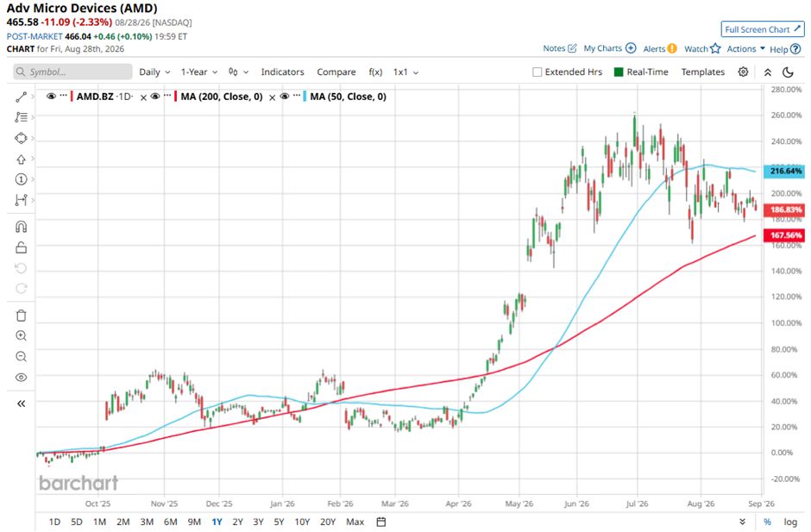811x532 pixels.
Task: Hide the MA (50, Close, 0) indicator
Action: [x=285, y=97]
